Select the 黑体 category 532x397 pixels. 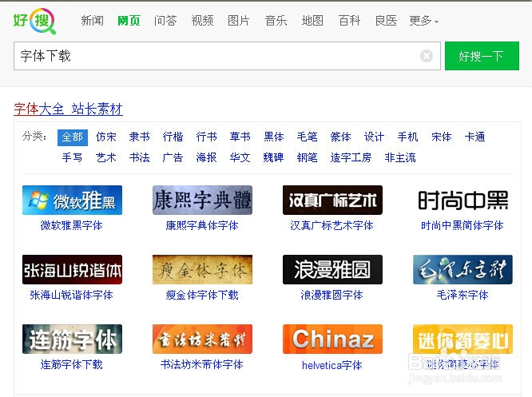(x=273, y=137)
